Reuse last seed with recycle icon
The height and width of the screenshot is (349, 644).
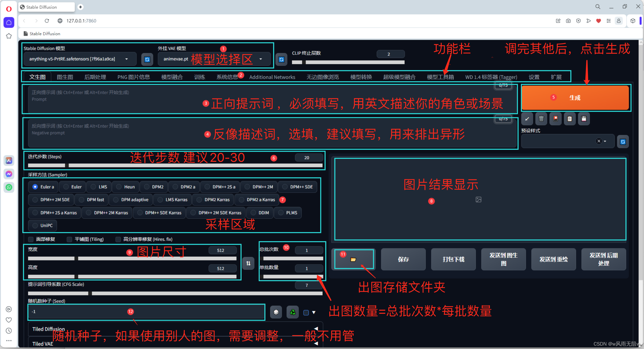292,312
